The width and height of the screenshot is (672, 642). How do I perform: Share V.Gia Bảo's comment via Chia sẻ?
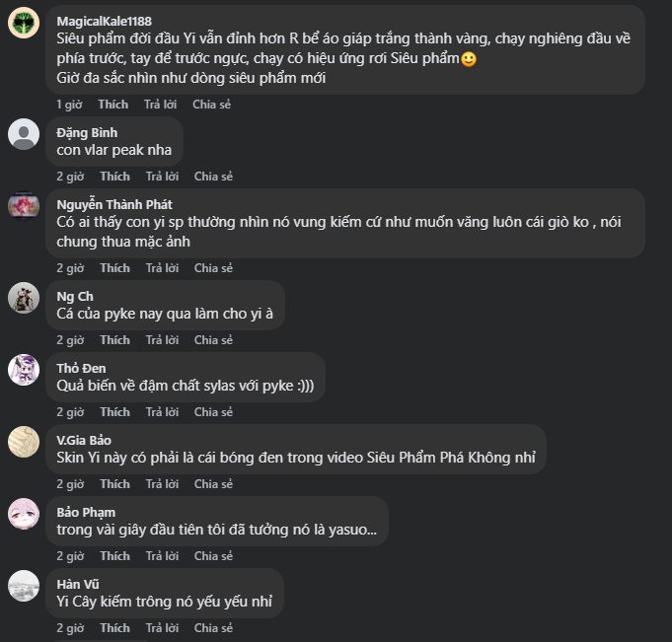click(x=213, y=484)
